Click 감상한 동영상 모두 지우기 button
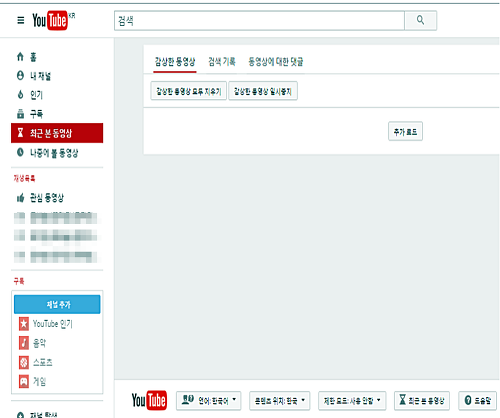The image size is (500, 418). click(189, 91)
